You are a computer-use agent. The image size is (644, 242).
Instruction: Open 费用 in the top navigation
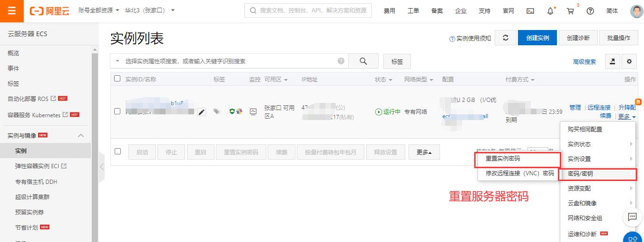390,11
